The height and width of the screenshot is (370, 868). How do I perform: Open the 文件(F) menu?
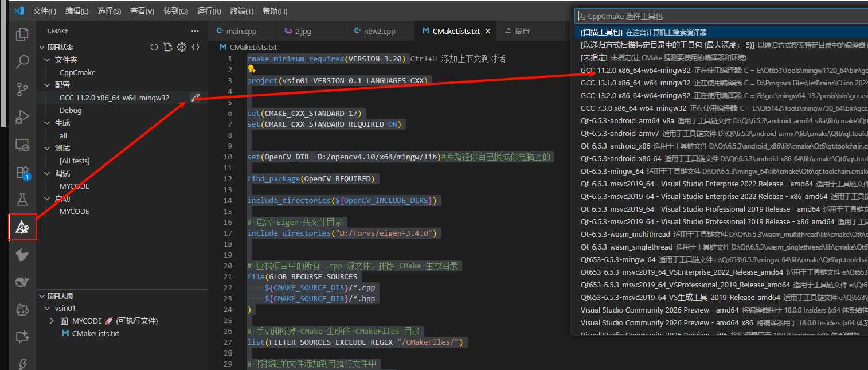(x=45, y=11)
